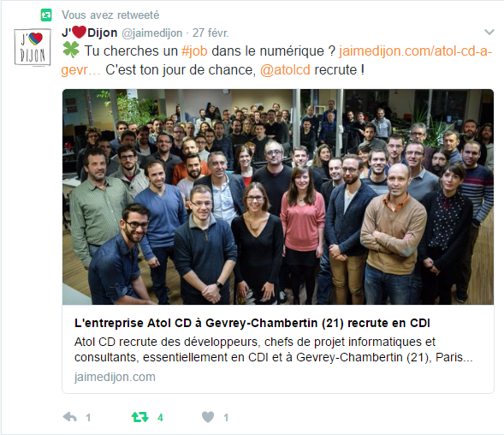This screenshot has width=504, height=435.
Task: Click the J'Dijon account name
Action: [89, 33]
